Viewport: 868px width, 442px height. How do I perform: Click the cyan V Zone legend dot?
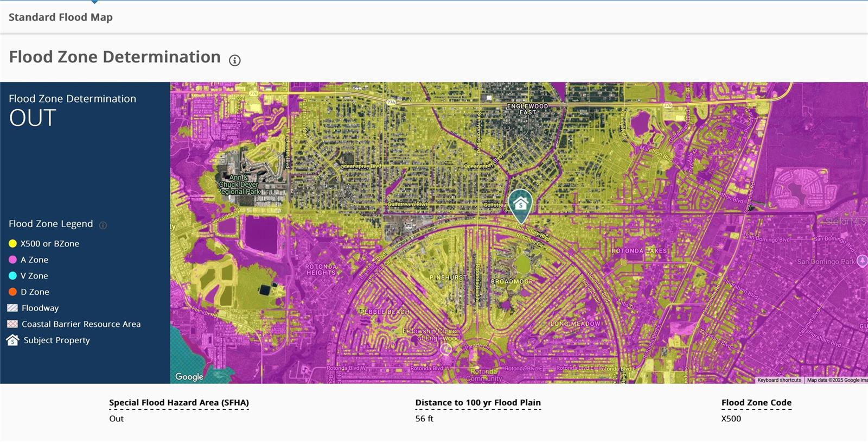coord(13,276)
